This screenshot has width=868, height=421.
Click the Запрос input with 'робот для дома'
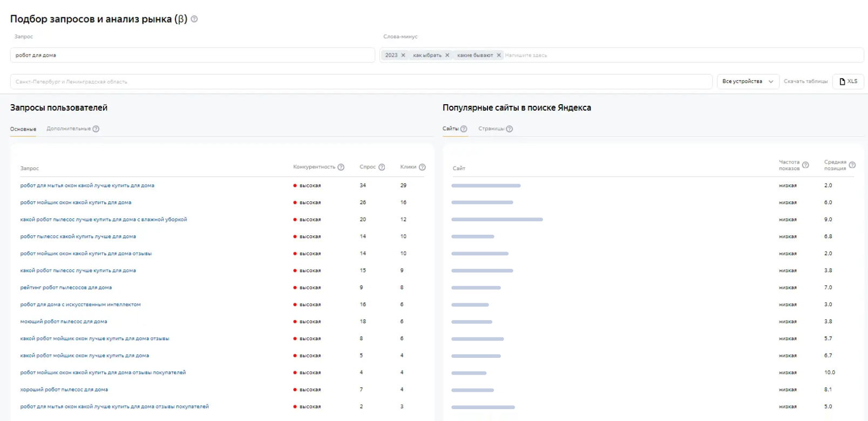tap(192, 55)
